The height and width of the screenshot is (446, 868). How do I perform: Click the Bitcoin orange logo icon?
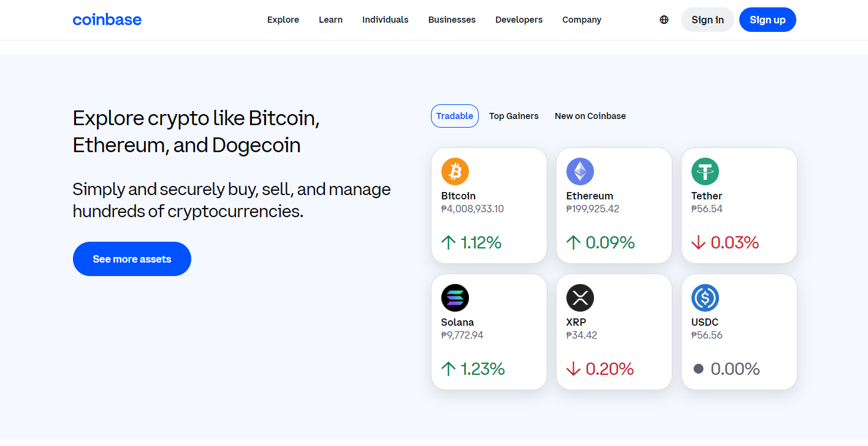click(x=455, y=171)
